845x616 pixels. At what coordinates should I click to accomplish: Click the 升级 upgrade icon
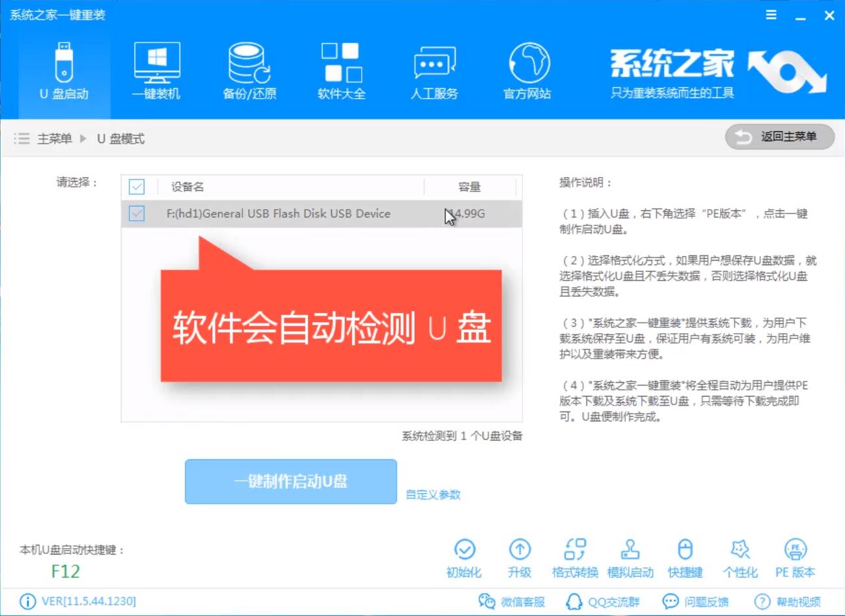pos(519,557)
